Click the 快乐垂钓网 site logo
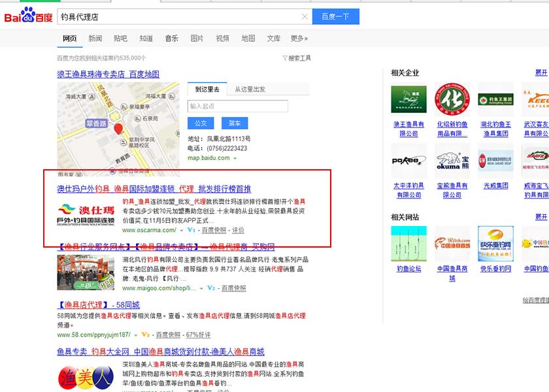Image resolution: width=549 pixels, height=392 pixels. pos(495,244)
